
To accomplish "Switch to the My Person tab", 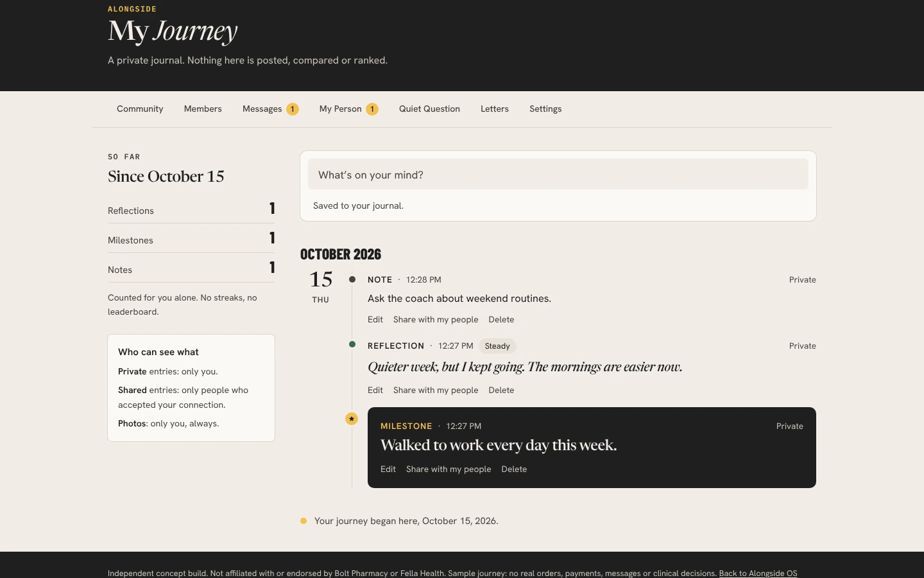I will [x=348, y=109].
